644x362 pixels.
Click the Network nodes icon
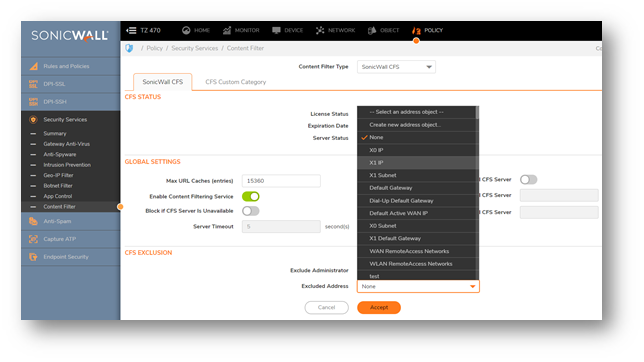pos(320,30)
